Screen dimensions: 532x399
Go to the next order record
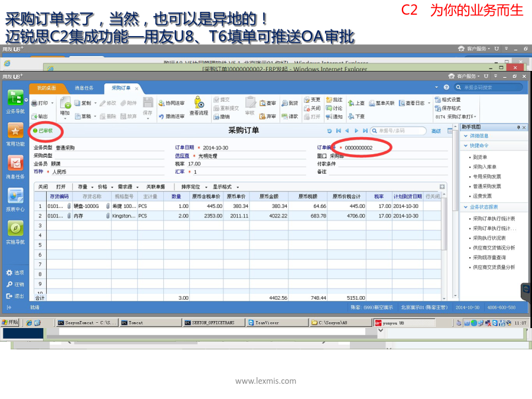[x=356, y=131]
